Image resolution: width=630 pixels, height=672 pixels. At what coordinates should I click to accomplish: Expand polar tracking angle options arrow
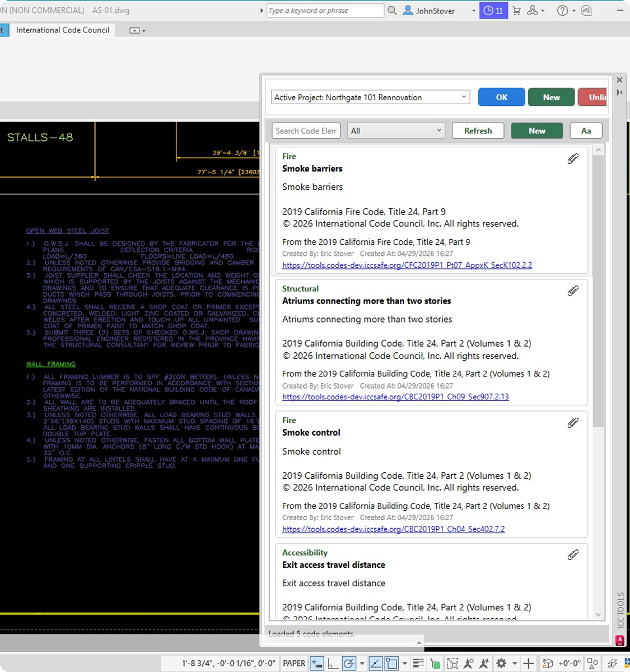362,664
